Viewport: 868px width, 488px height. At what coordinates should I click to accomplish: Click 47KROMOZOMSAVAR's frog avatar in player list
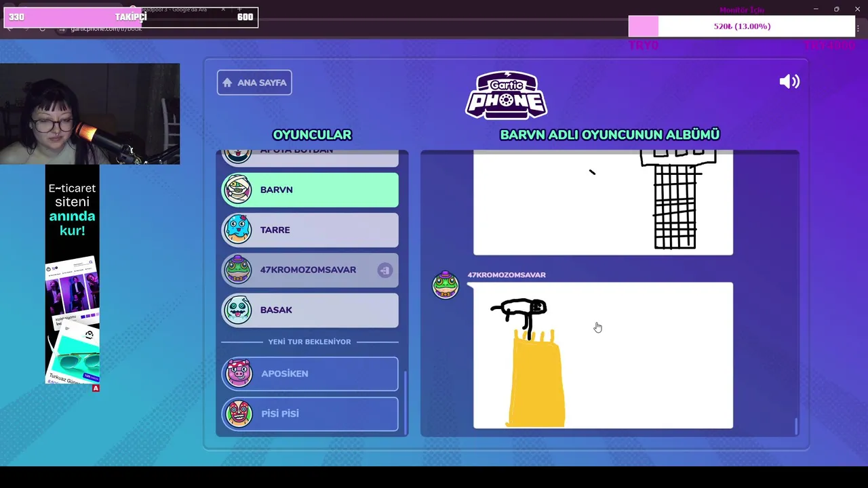coord(238,269)
